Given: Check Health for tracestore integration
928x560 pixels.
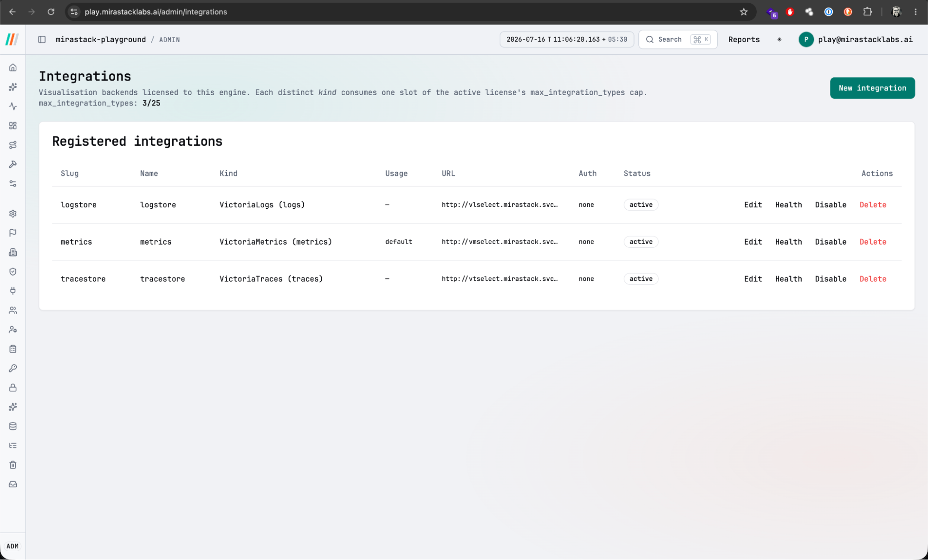Looking at the screenshot, I should click(788, 279).
